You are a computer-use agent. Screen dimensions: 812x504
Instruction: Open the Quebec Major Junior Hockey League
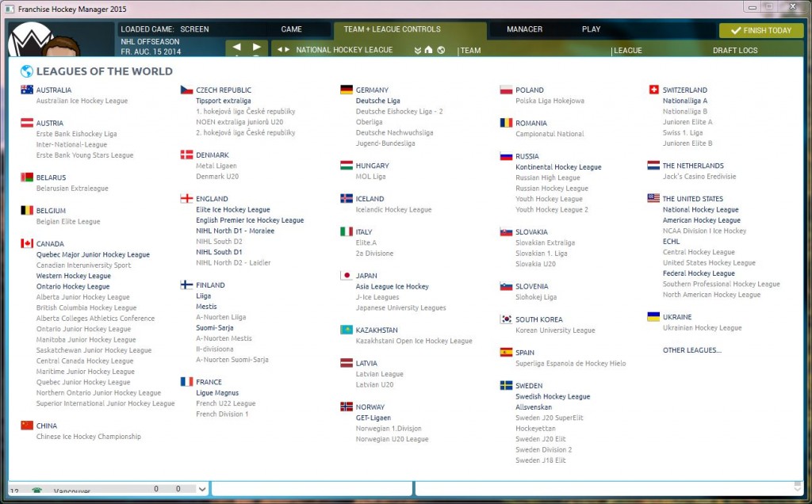93,254
